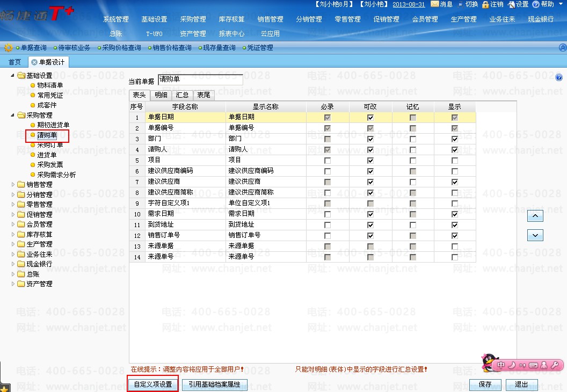
Task: Switch to the 明细 tab
Action: coord(161,95)
